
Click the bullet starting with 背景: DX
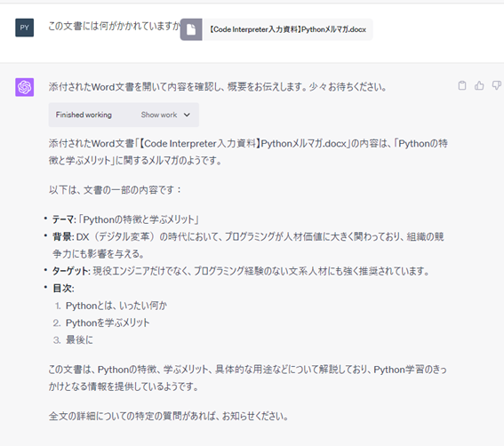coord(248,245)
